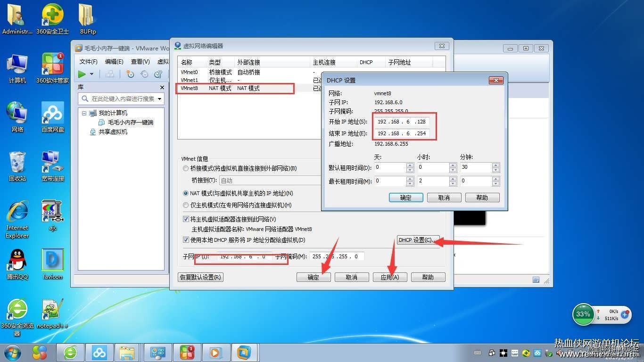
Task: Open the library search dropdown arrow
Action: (x=160, y=99)
